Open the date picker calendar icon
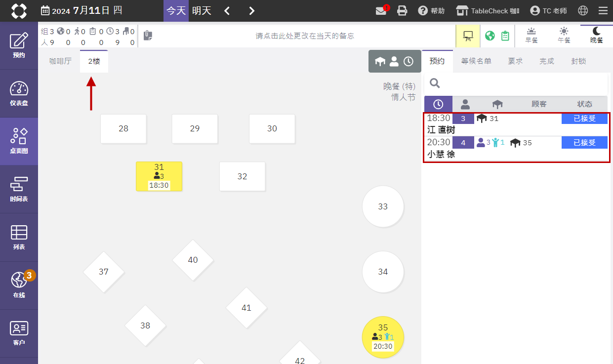 point(45,11)
